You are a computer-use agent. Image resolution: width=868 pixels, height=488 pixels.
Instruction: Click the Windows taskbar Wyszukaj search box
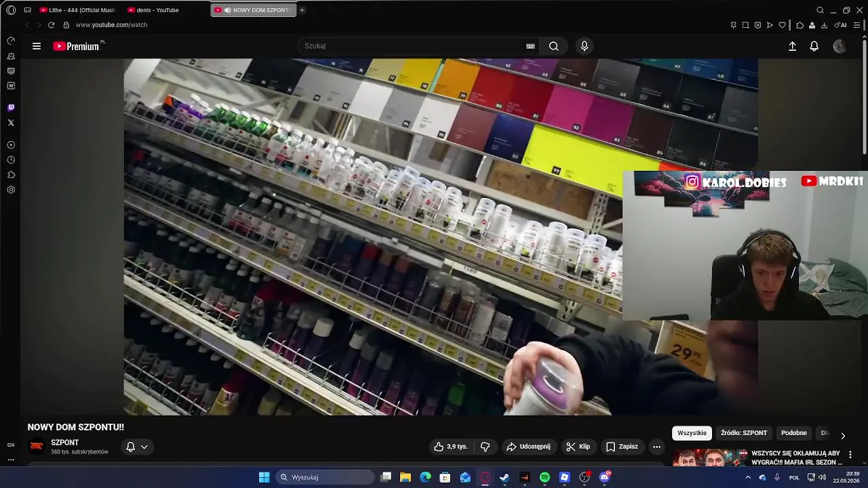pyautogui.click(x=325, y=477)
